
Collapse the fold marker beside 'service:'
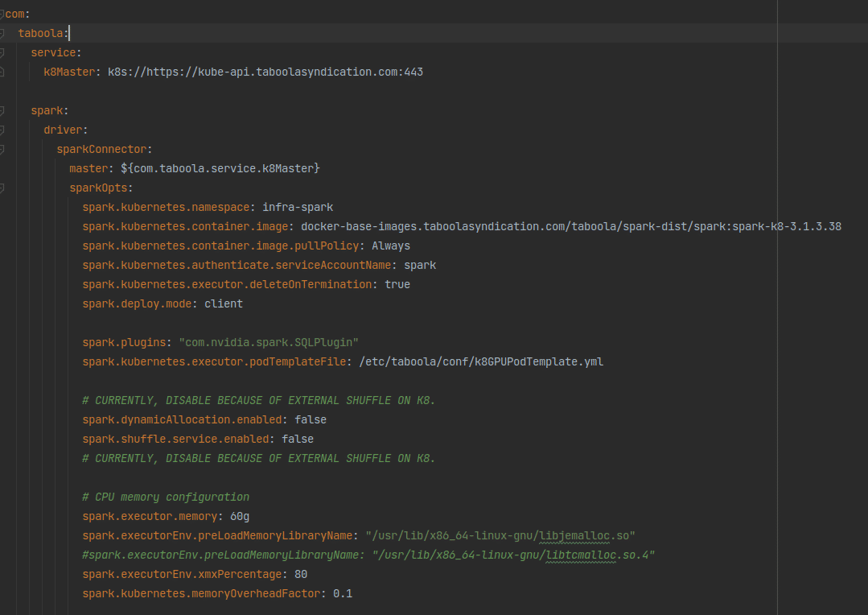tap(2, 52)
